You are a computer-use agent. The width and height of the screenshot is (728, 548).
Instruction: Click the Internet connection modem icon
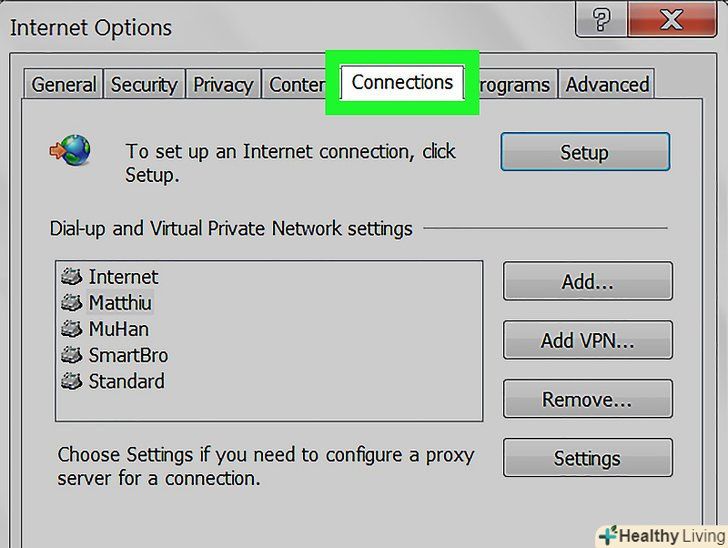pos(71,277)
